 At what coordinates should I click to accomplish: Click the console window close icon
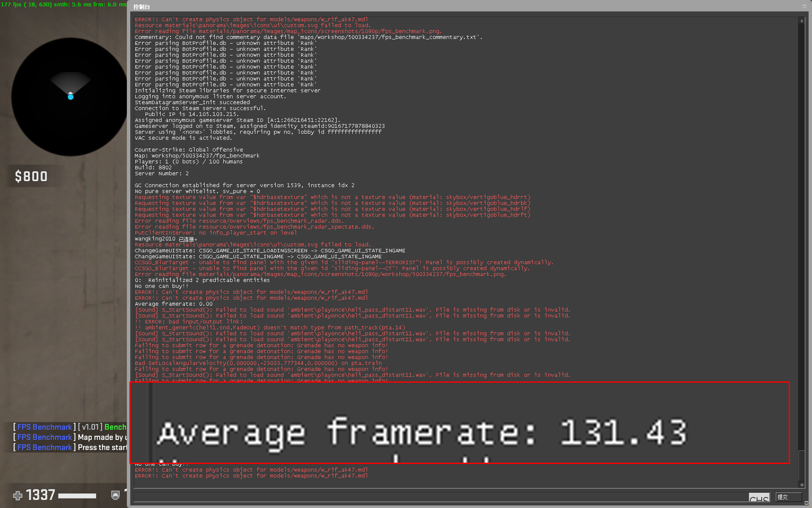(804, 6)
